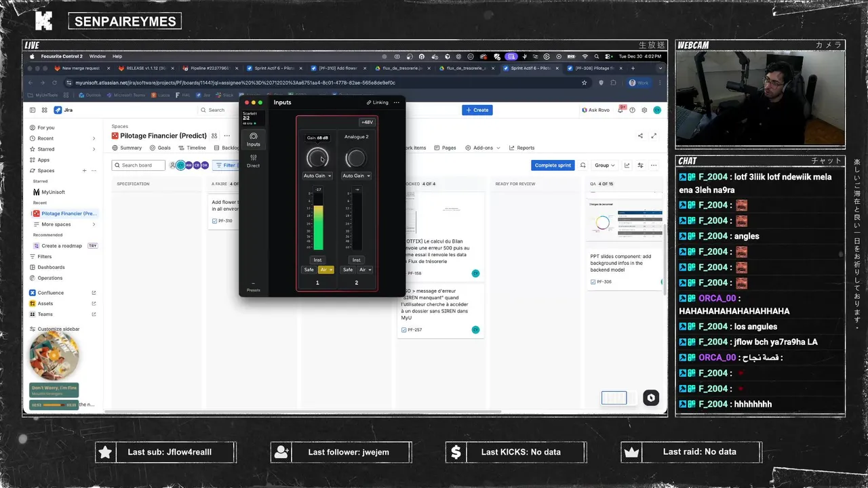Reload the browser page
The height and width of the screenshot is (488, 868).
click(54, 83)
